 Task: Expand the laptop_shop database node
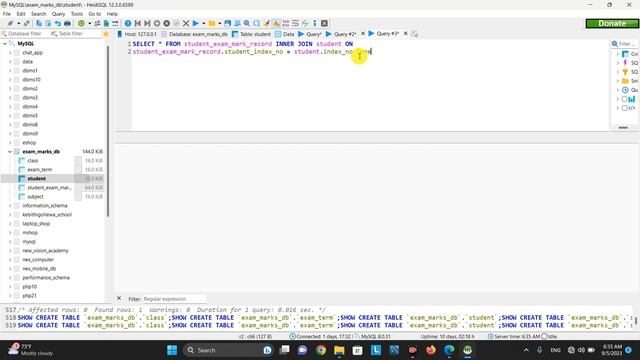point(10,223)
